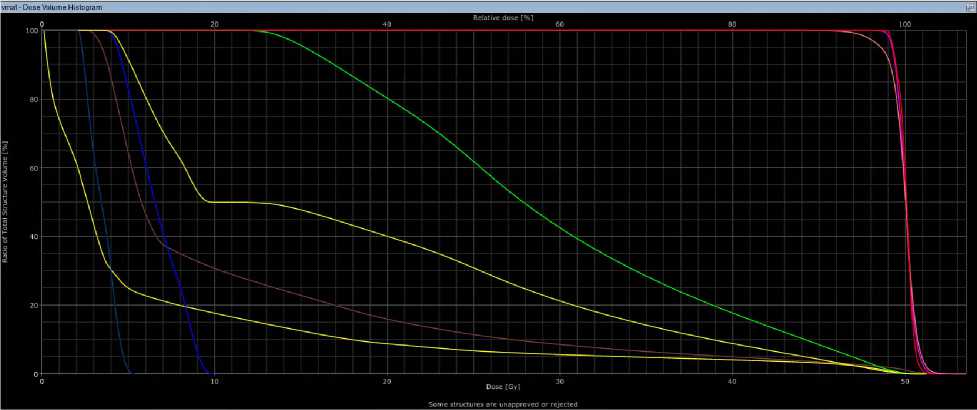This screenshot has height=410, width=977.
Task: Click the 'Ratio of Total Structure Volume [%]' label
Action: pos(6,204)
